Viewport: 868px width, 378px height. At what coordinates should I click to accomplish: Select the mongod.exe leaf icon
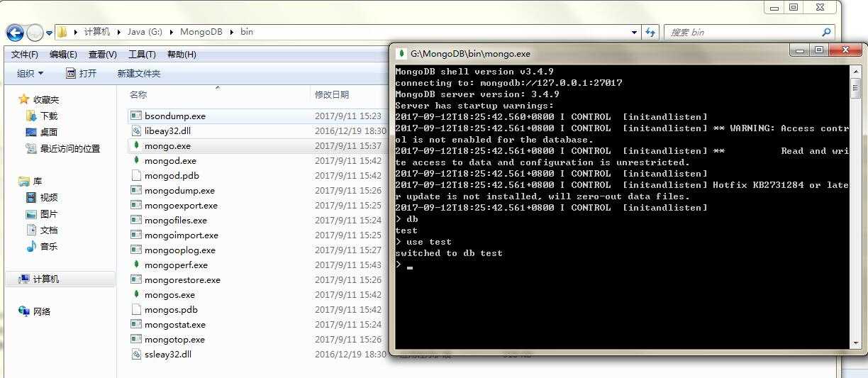(x=137, y=160)
